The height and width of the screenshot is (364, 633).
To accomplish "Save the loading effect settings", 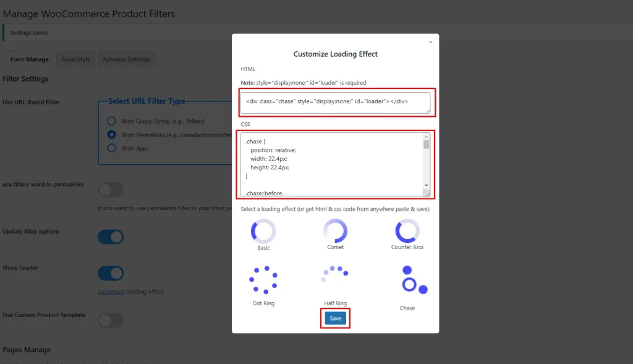I will coord(335,318).
